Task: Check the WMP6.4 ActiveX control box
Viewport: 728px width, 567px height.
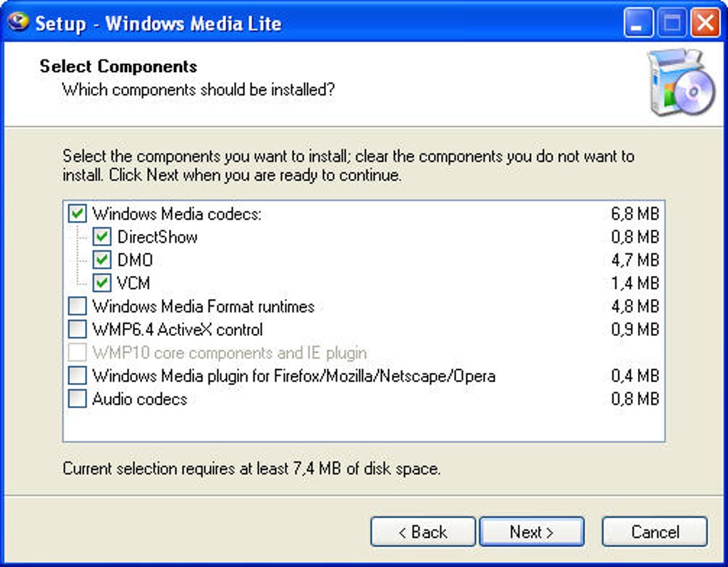Action: [x=77, y=330]
